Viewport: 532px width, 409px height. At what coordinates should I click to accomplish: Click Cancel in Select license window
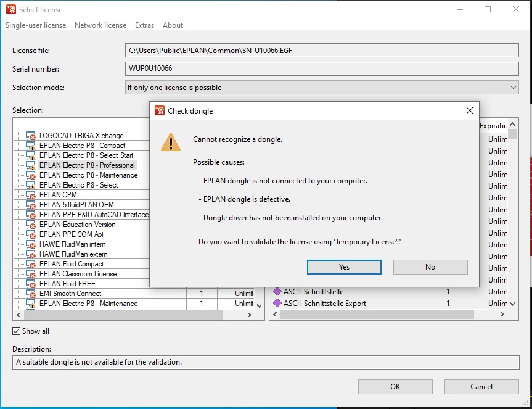[x=481, y=387]
